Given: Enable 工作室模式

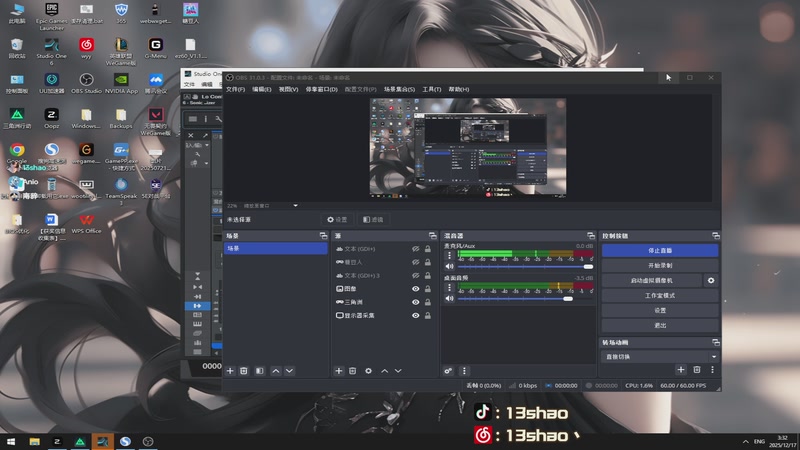Looking at the screenshot, I should point(660,295).
